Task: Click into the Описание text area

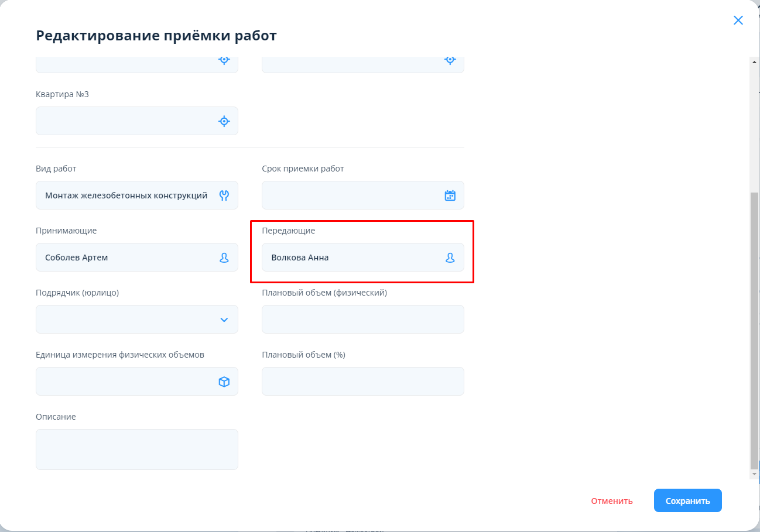Action: 136,449
